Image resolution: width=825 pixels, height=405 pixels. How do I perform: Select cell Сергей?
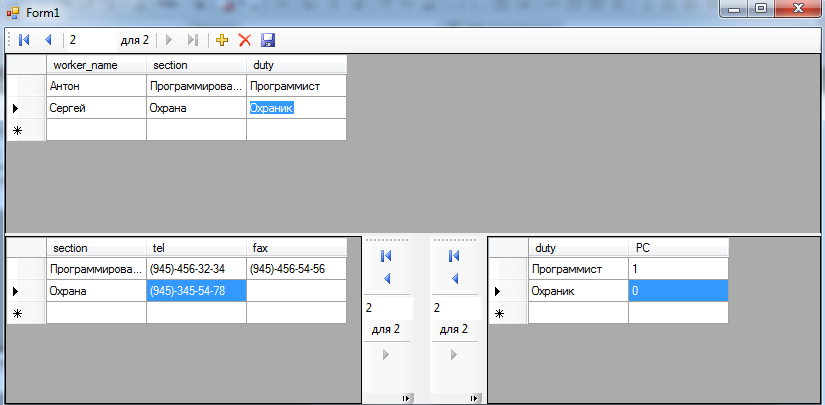click(x=96, y=108)
